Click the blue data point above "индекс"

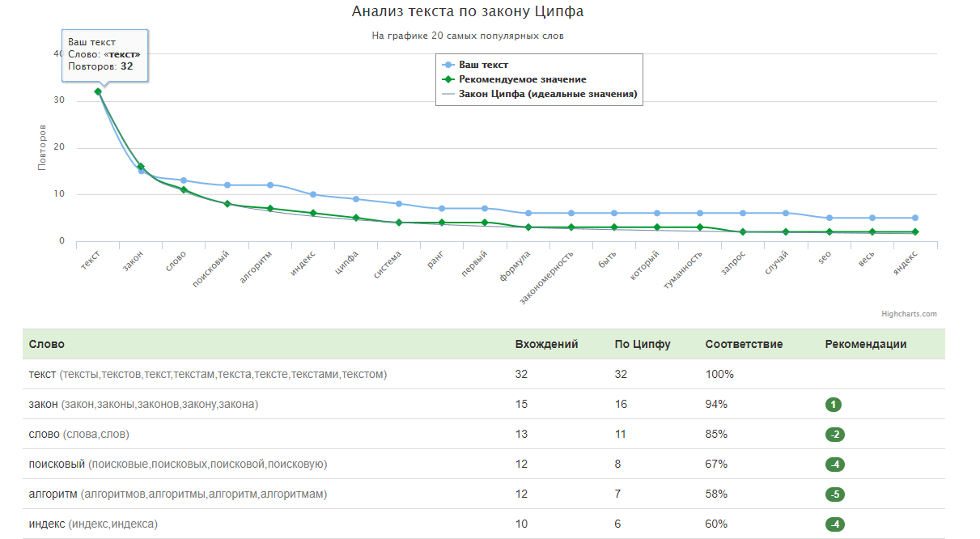coord(313,194)
